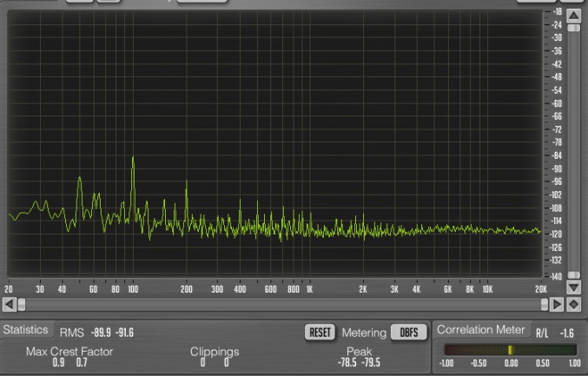The image size is (588, 376).
Task: Click the R/L correlation value
Action: coord(568,333)
